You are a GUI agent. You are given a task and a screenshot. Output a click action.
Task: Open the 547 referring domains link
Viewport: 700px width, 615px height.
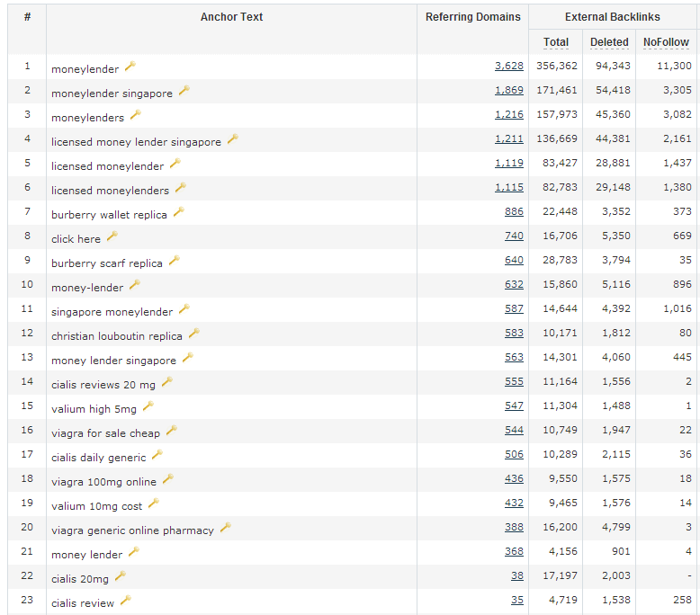point(514,406)
